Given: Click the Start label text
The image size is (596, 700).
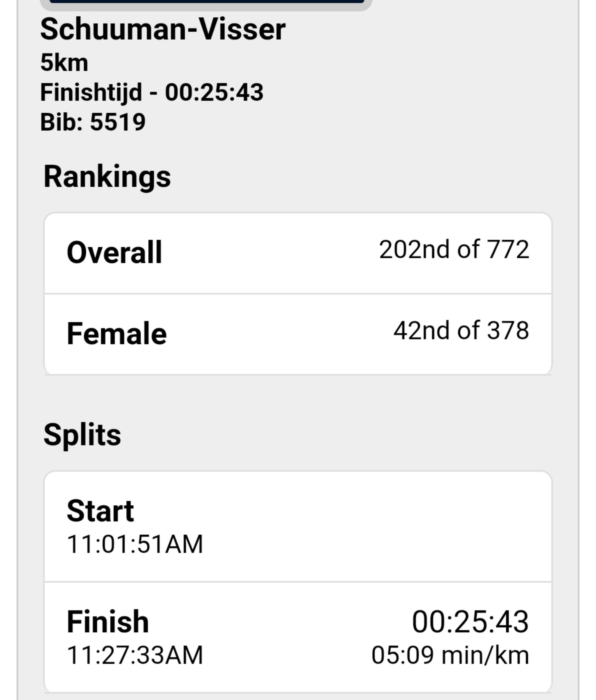Looking at the screenshot, I should coord(100,511).
